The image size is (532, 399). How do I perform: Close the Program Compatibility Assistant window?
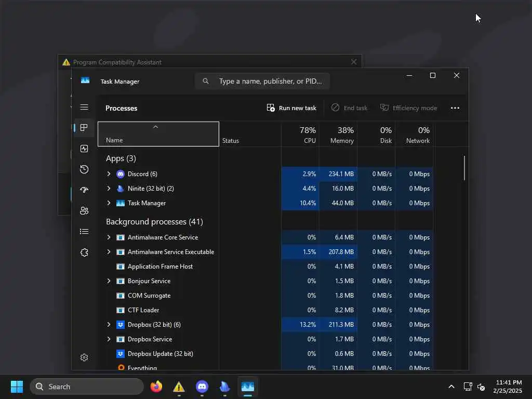pyautogui.click(x=353, y=62)
